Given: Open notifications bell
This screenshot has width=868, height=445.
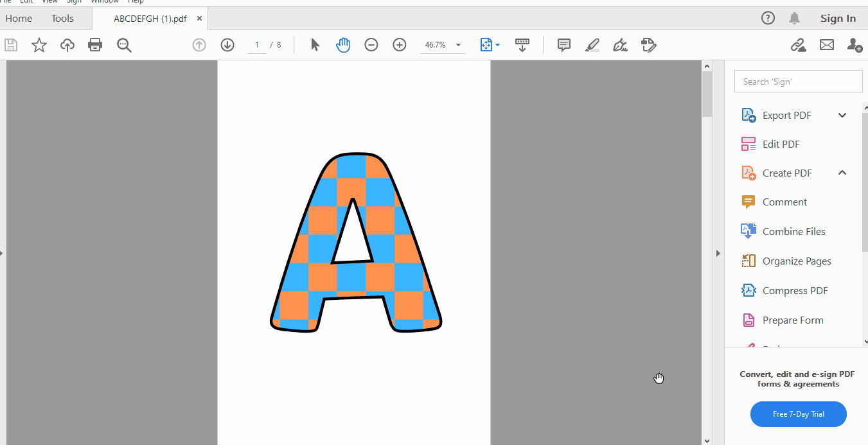Looking at the screenshot, I should click(x=795, y=18).
